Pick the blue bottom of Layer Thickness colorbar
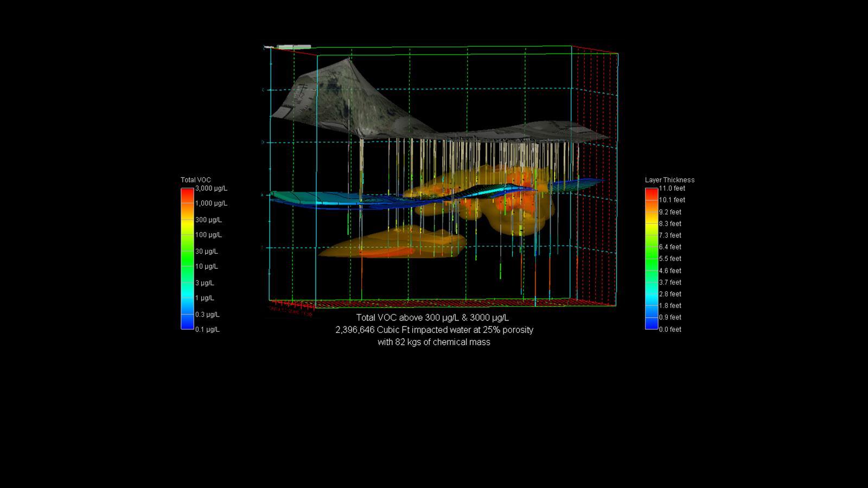The height and width of the screenshot is (488, 868). 651,325
